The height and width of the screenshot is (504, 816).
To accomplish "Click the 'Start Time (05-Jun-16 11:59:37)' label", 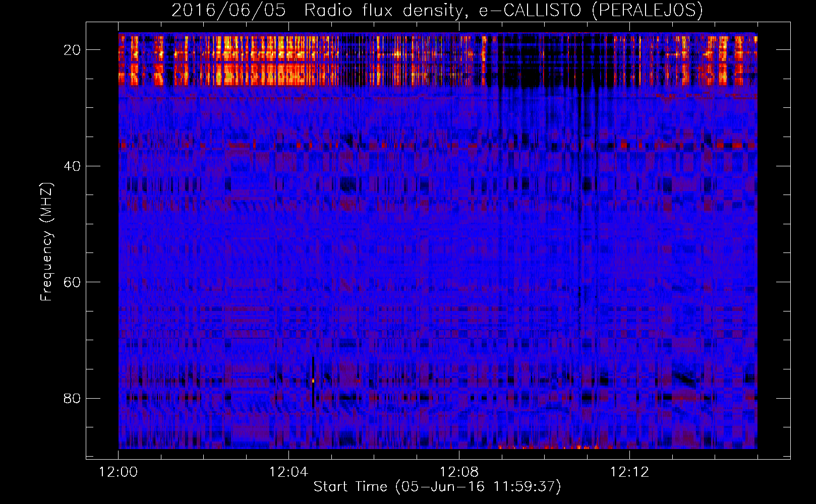I will pyautogui.click(x=437, y=487).
